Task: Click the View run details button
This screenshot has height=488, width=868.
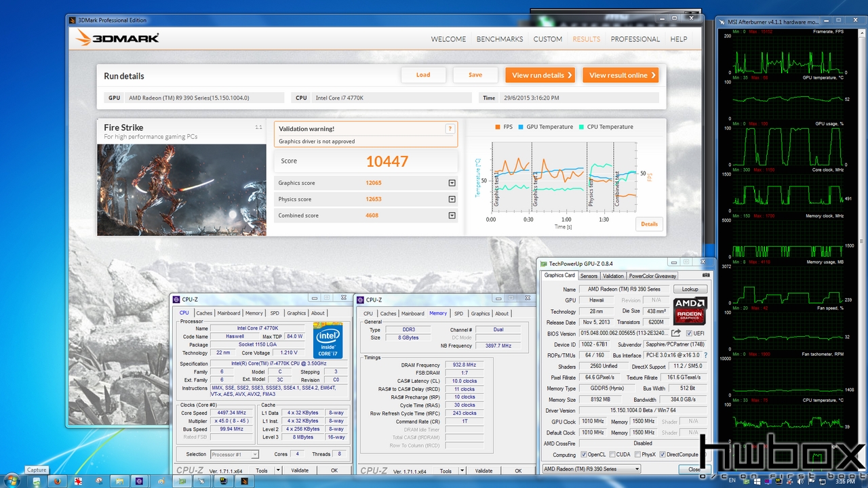Action: point(540,75)
